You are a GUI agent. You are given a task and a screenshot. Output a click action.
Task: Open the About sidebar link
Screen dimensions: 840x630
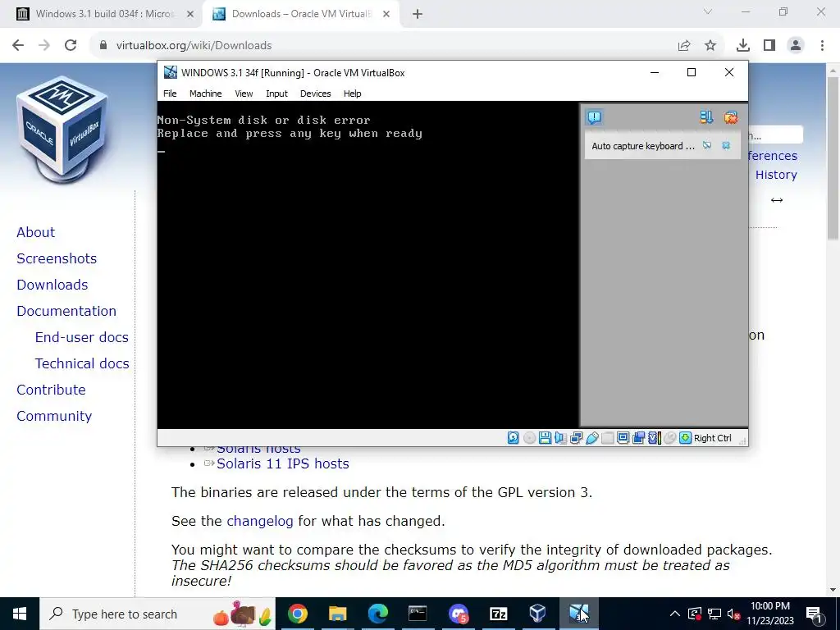click(36, 232)
